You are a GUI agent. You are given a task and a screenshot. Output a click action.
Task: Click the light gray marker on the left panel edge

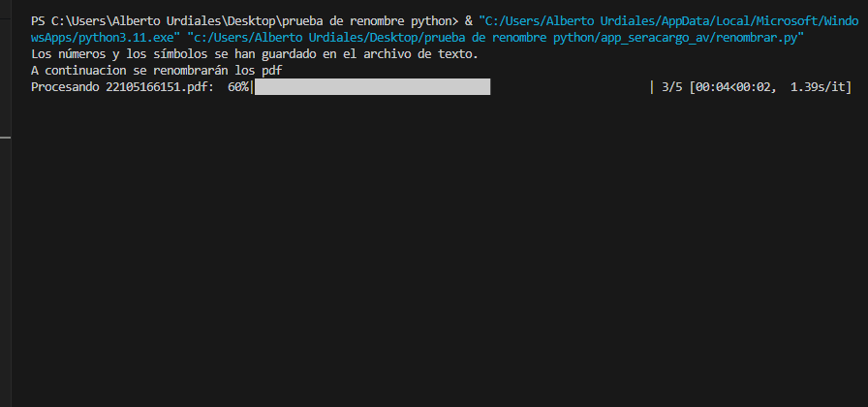click(6, 136)
